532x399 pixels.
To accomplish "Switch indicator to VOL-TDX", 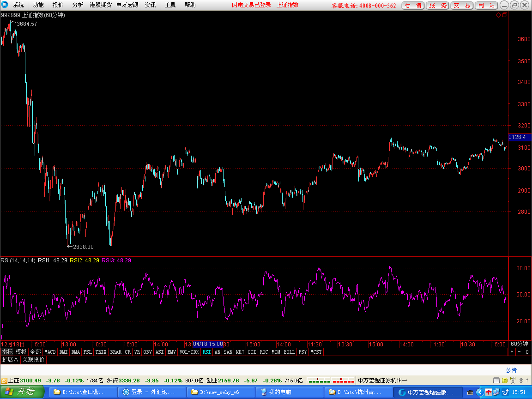I will click(x=189, y=352).
